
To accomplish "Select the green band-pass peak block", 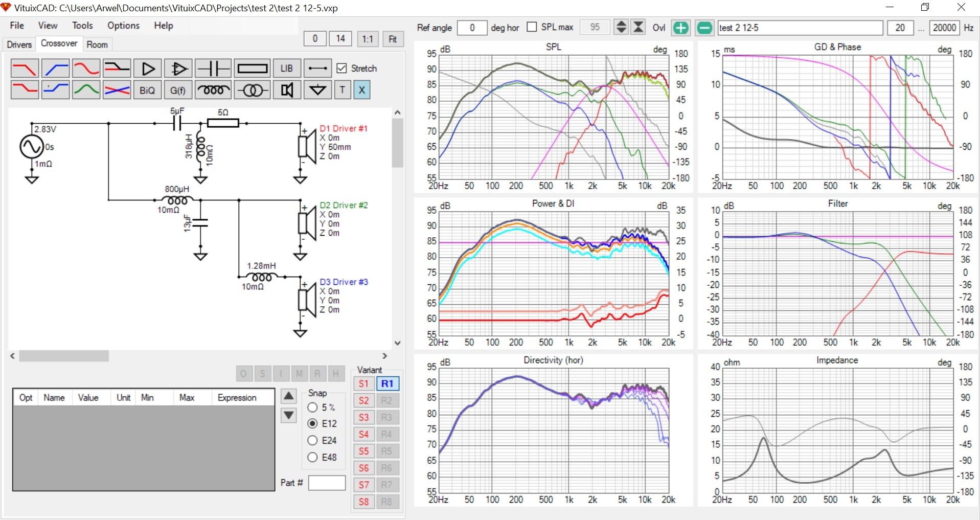I will coord(86,90).
